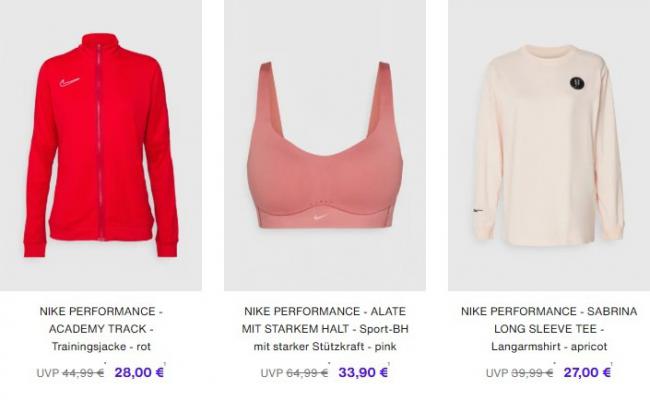Click the 27,00 € sale price
This screenshot has height=400, width=650.
tap(587, 372)
